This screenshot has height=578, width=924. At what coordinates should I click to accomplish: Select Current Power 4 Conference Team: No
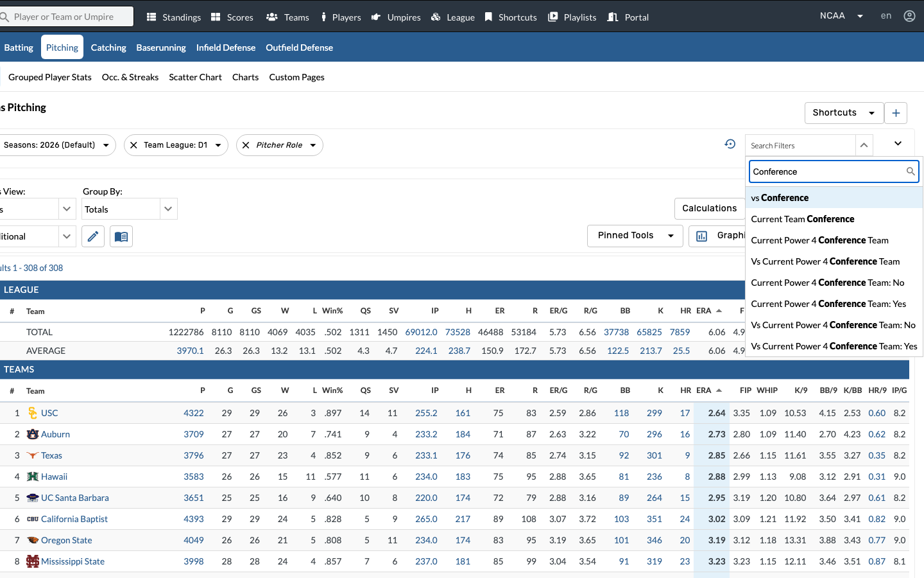pyautogui.click(x=834, y=283)
